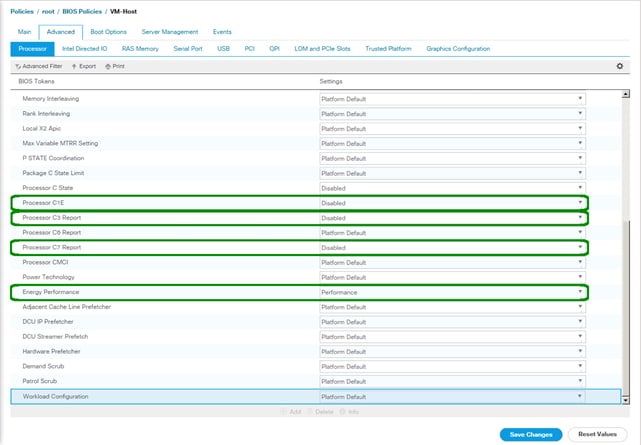Select the Hardware Prefetcher row label

coord(51,351)
